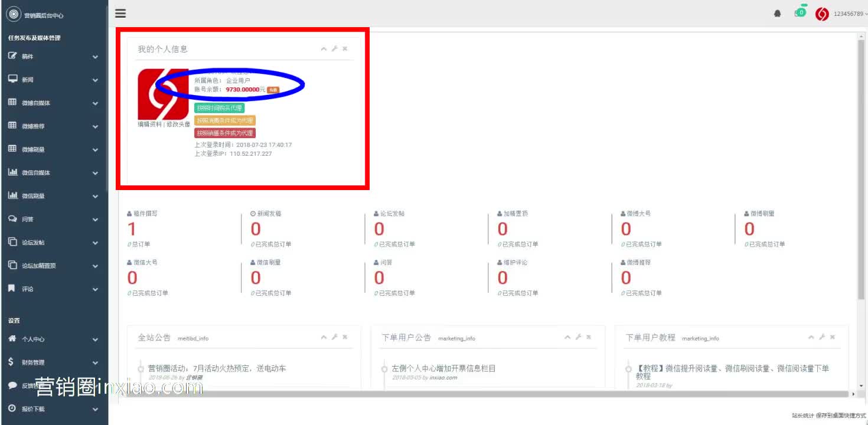868x425 pixels.
Task: Click the red avatar beside 123456789
Action: (x=822, y=14)
